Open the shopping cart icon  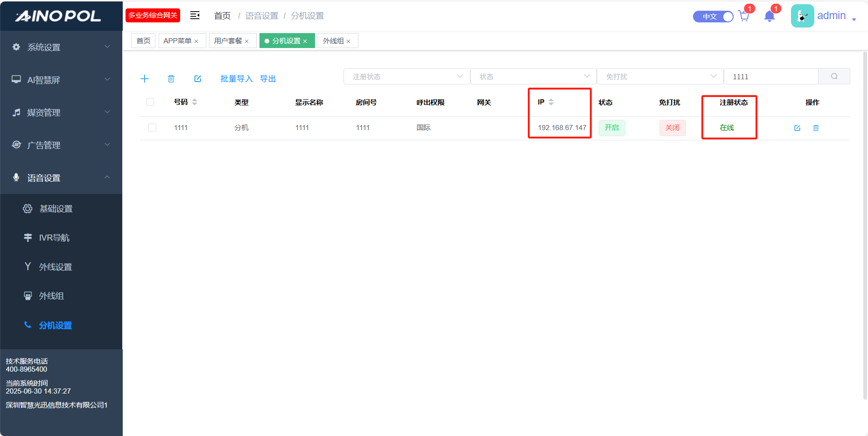coord(744,16)
